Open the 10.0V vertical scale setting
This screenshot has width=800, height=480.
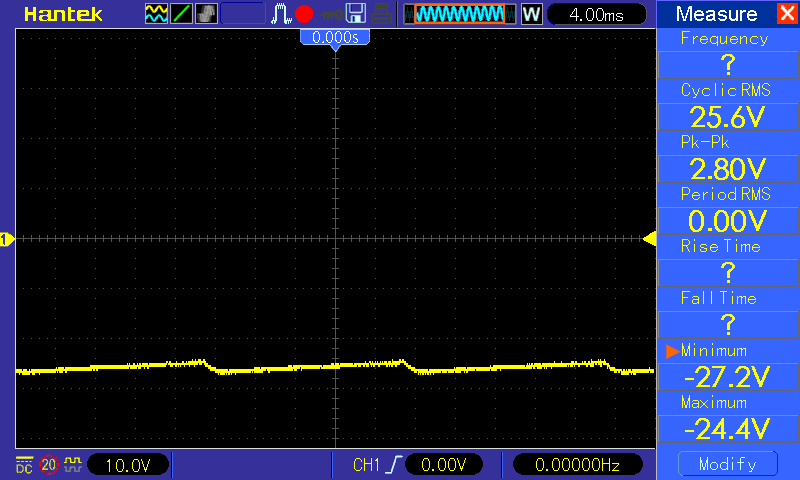click(128, 465)
